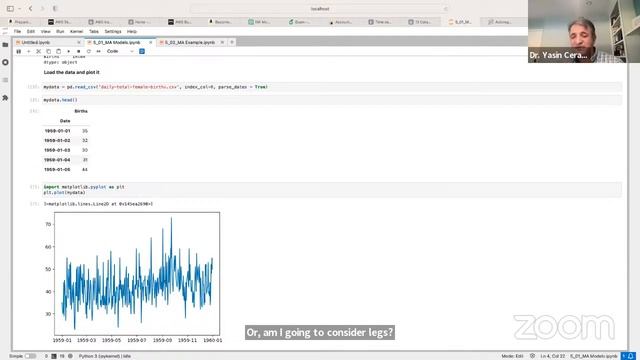Click the pd.read_csv code cell
This screenshot has width=640, height=360.
pyautogui.click(x=332, y=87)
